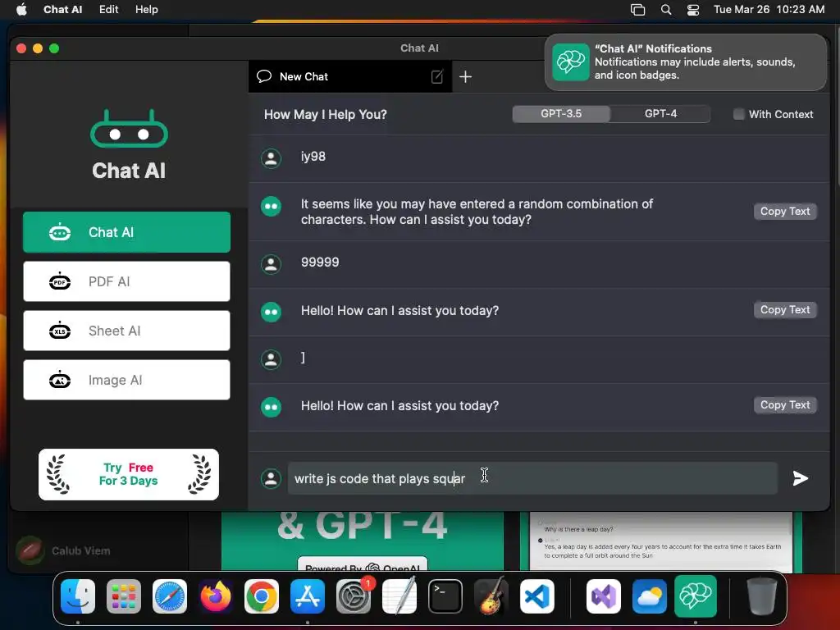Click the date and time in menu bar

pyautogui.click(x=769, y=10)
